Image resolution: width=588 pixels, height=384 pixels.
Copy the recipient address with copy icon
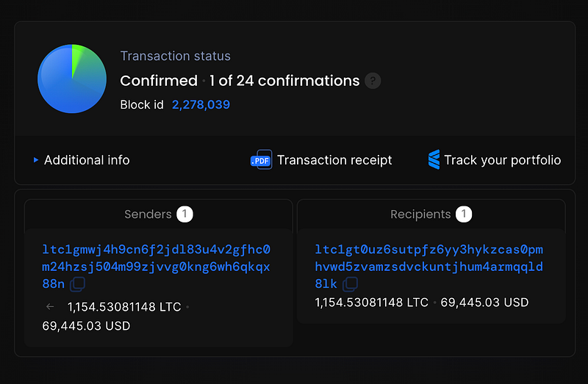[x=351, y=283]
